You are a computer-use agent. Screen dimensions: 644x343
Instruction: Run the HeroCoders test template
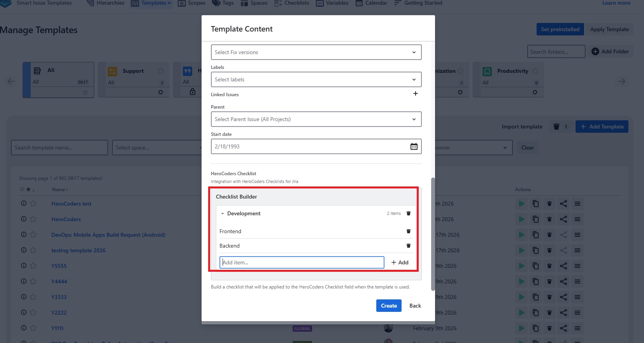click(521, 204)
